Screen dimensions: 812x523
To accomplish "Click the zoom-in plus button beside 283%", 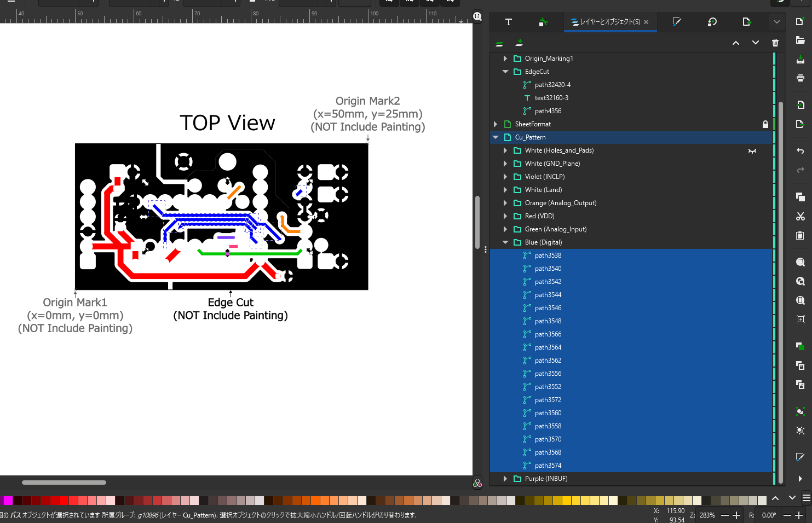I will (x=736, y=515).
